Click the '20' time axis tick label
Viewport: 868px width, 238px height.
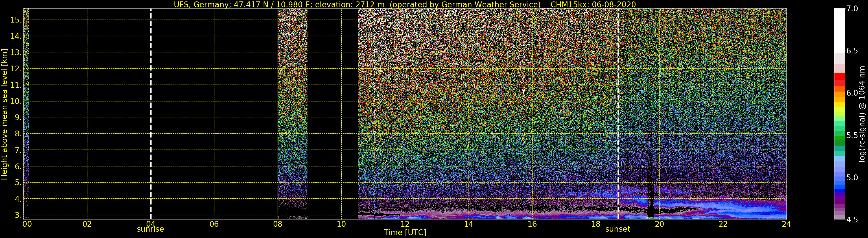click(659, 224)
